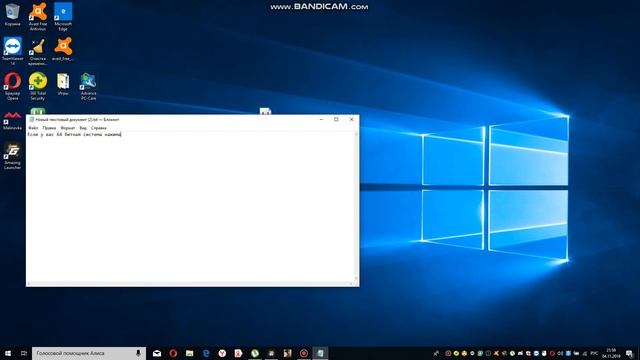
Task: Click the Notepad vertical scrollbar
Action: 357,206
